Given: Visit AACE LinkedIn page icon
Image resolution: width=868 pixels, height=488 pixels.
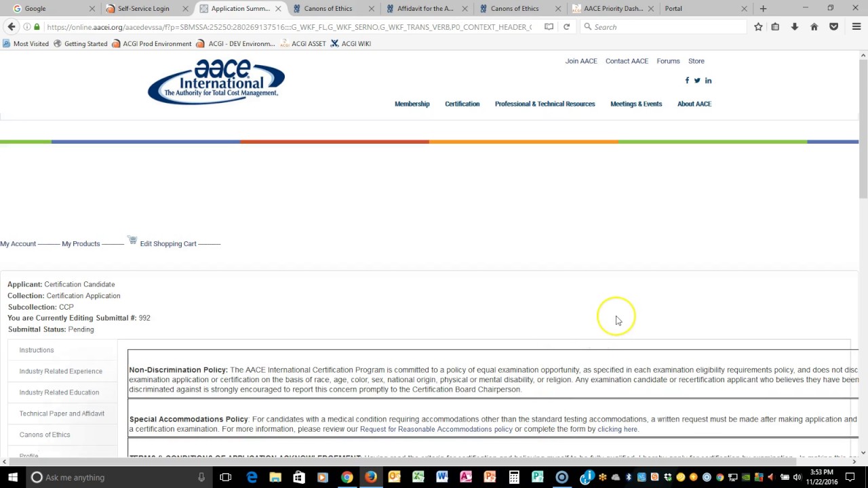Looking at the screenshot, I should coord(708,80).
